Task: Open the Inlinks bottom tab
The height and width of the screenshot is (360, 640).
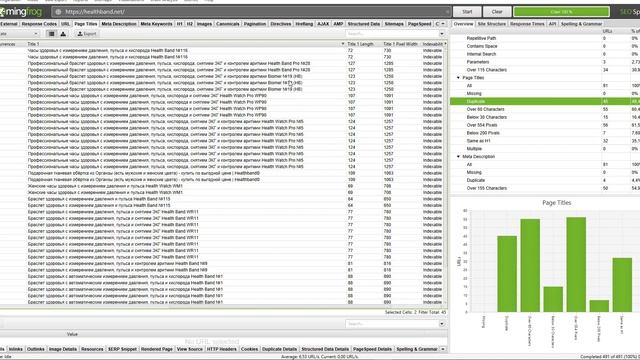Action: 16,349
